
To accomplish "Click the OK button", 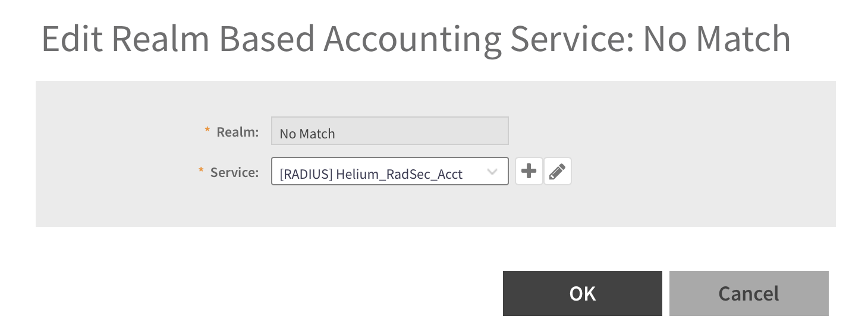I will tap(582, 293).
